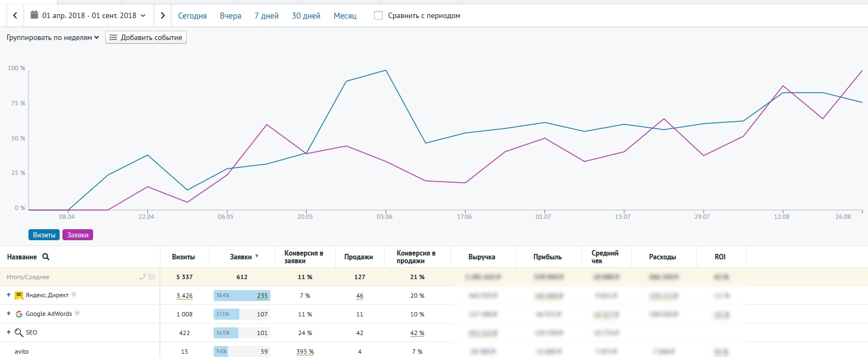Select the Месяц period
Image resolution: width=868 pixels, height=357 pixels.
(345, 16)
